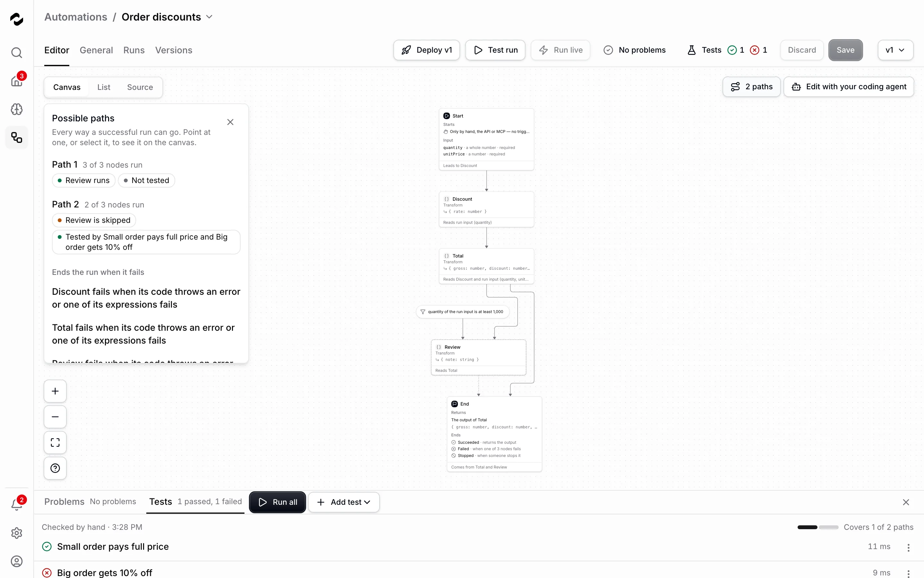
Task: Switch to the Problems bottom tab
Action: [90, 502]
